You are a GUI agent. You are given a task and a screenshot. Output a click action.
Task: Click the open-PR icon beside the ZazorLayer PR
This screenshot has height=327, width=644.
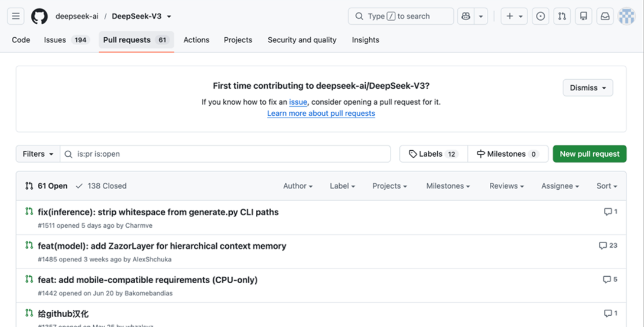coord(29,245)
